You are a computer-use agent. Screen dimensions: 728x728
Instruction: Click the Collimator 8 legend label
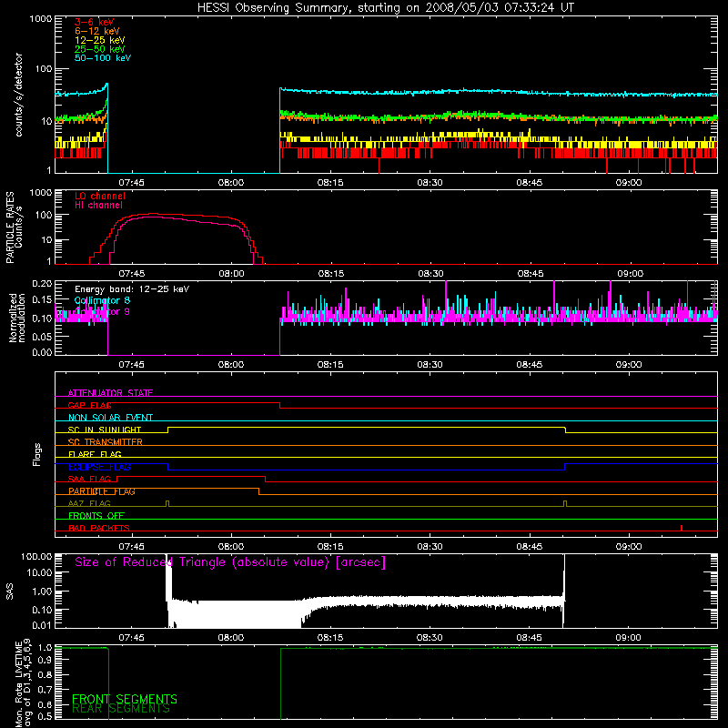[102, 300]
